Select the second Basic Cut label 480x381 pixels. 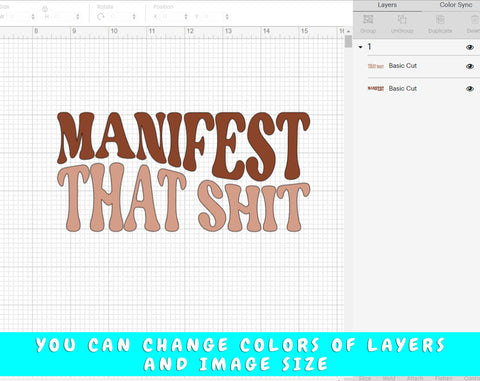(403, 88)
